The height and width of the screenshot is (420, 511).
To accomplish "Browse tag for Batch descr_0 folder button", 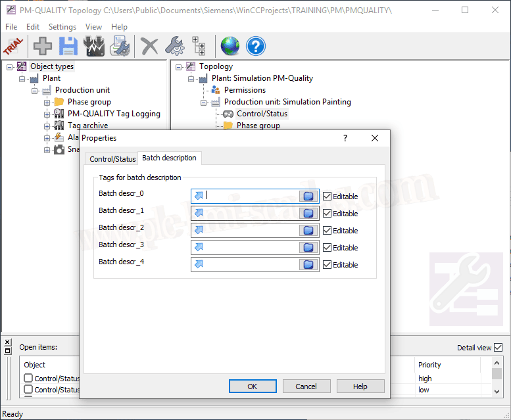I will [308, 196].
